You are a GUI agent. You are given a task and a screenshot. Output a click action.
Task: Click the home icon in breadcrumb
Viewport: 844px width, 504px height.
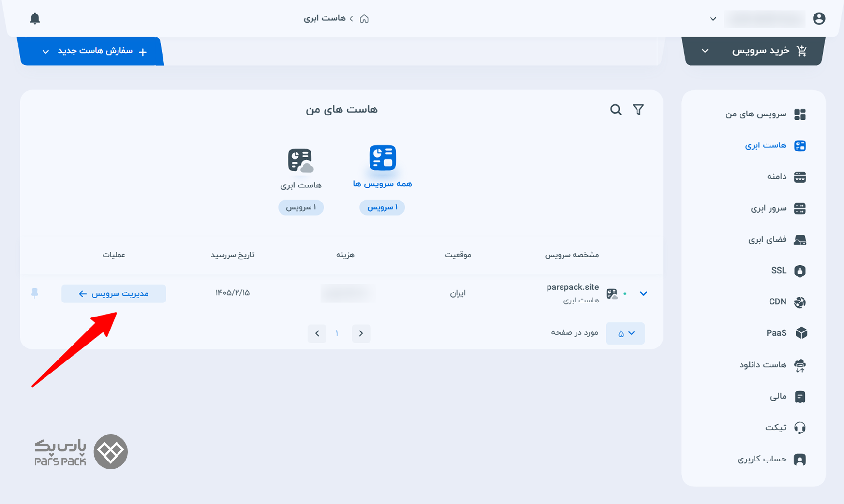coord(364,19)
